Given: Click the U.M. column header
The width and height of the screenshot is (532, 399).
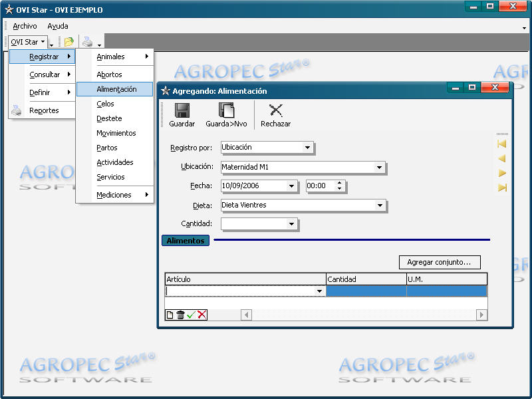Looking at the screenshot, I should point(447,279).
